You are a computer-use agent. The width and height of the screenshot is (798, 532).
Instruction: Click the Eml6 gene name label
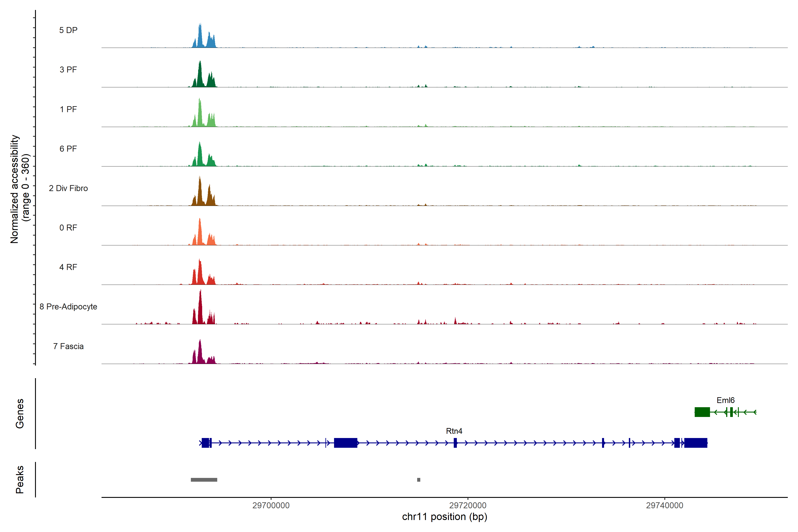725,400
